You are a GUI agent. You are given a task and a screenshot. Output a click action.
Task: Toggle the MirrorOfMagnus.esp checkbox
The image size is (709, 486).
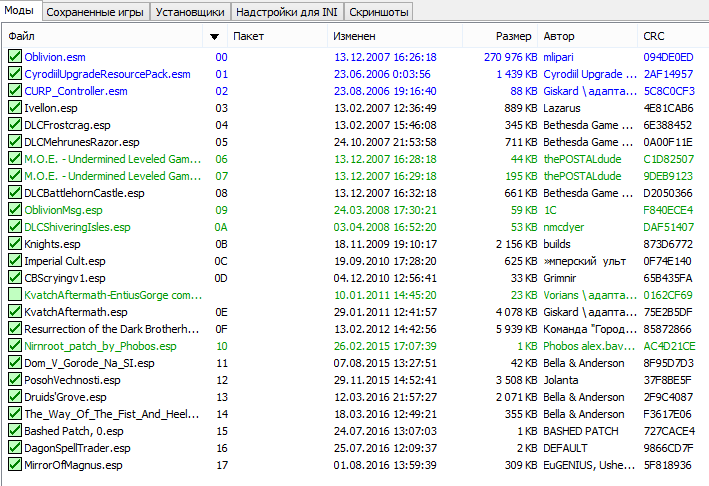pyautogui.click(x=15, y=464)
